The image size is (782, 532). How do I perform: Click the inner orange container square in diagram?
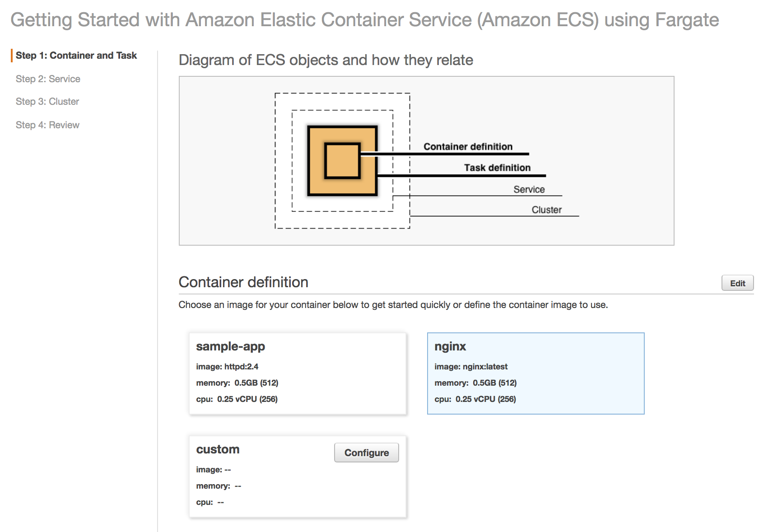point(342,161)
